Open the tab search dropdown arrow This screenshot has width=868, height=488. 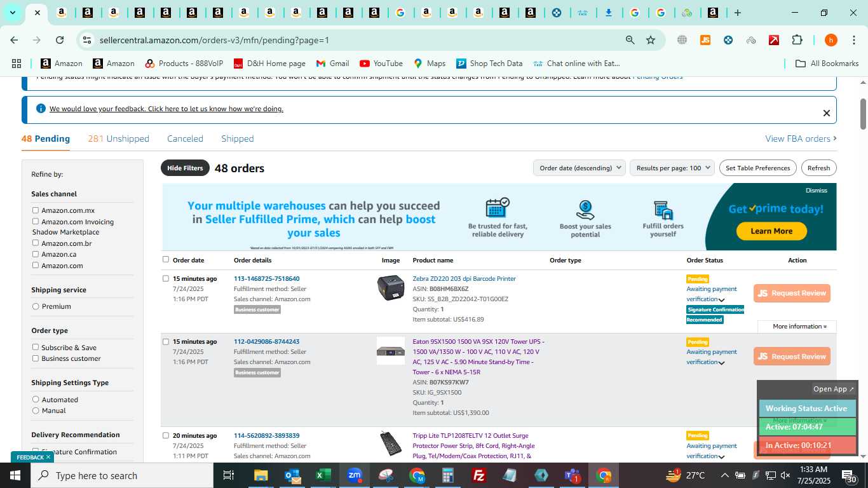12,13
